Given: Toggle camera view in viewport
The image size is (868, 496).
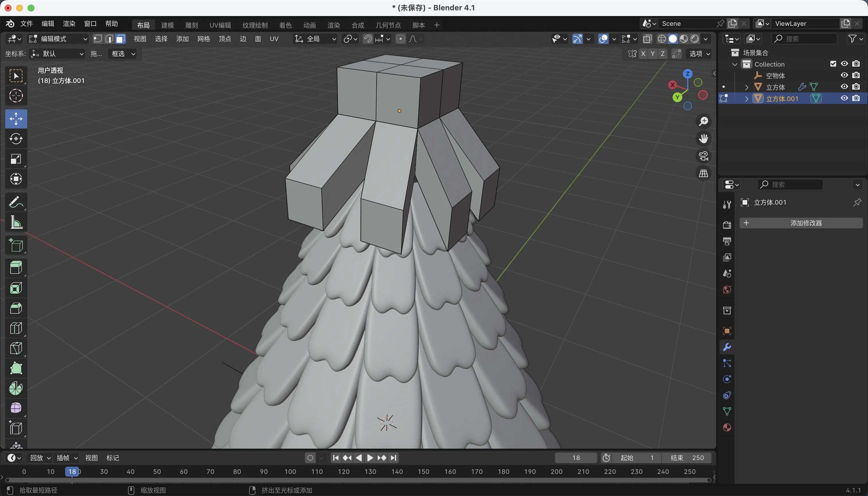Looking at the screenshot, I should click(704, 156).
